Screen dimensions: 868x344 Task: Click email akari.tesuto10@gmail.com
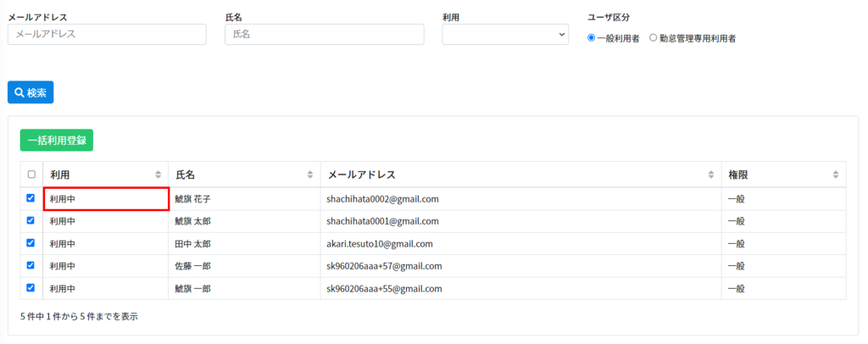click(380, 243)
